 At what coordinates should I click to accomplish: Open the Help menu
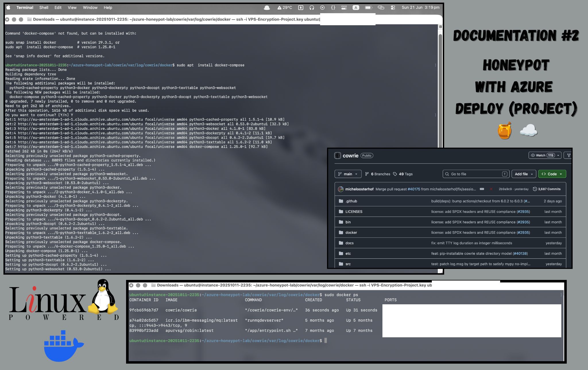[108, 7]
